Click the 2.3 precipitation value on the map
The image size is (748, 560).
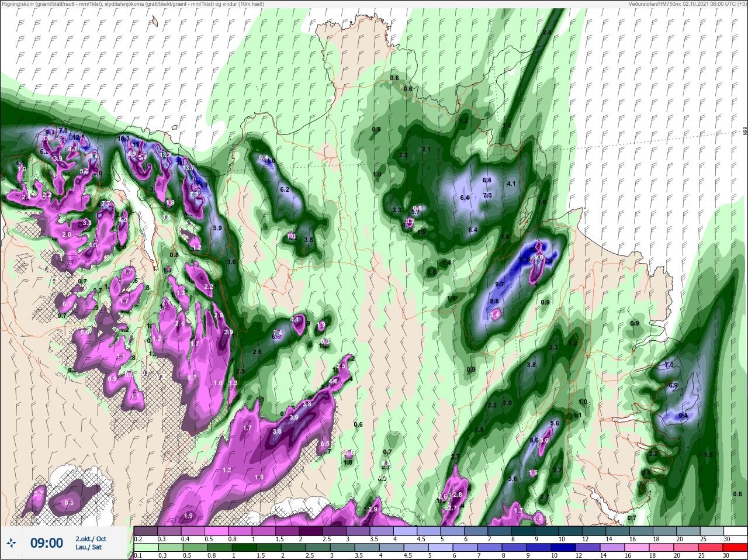click(x=553, y=347)
